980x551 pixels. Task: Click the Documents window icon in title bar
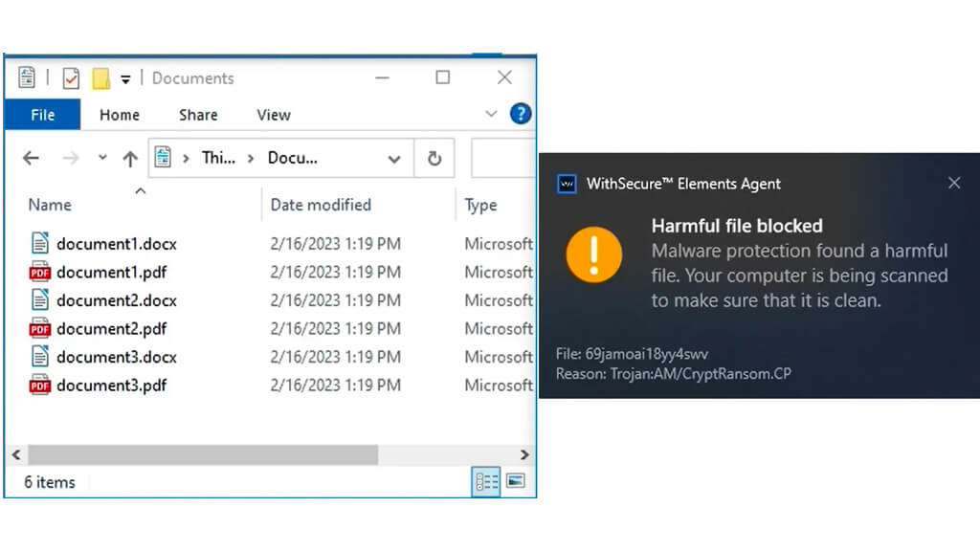26,78
